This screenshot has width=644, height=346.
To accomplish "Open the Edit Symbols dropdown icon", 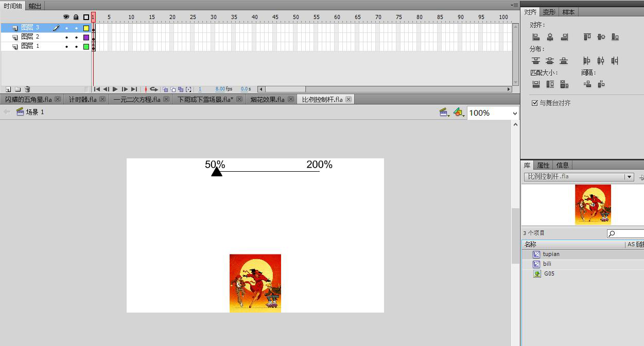I will click(459, 113).
